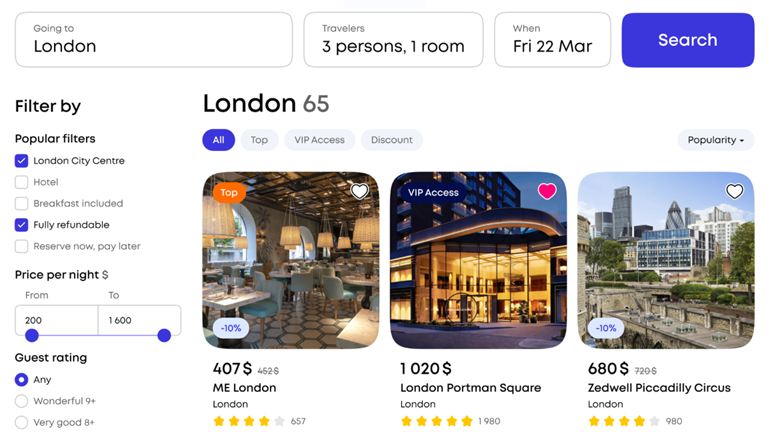Click the -10% badge on Zedwell photo
775x432 pixels.
(x=606, y=328)
